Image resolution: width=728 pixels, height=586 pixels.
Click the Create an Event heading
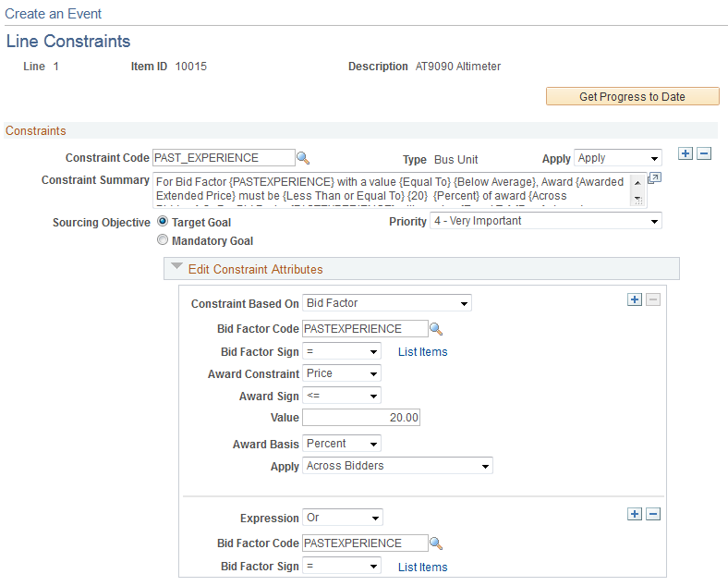53,14
